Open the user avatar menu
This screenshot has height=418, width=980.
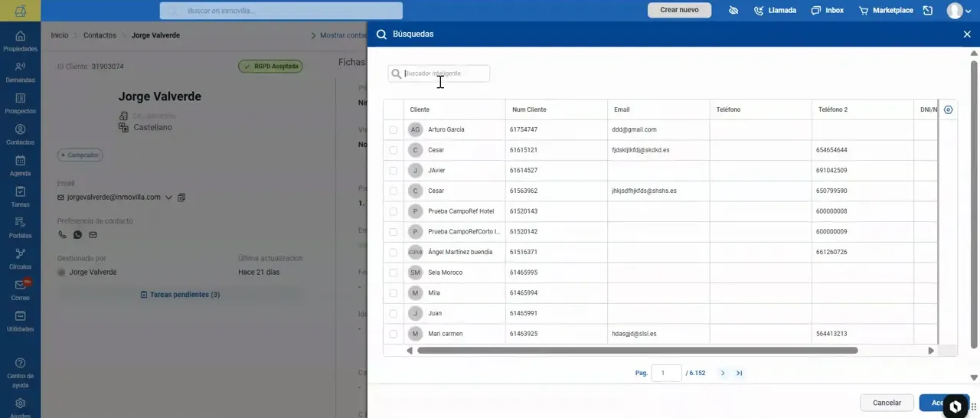tap(959, 11)
